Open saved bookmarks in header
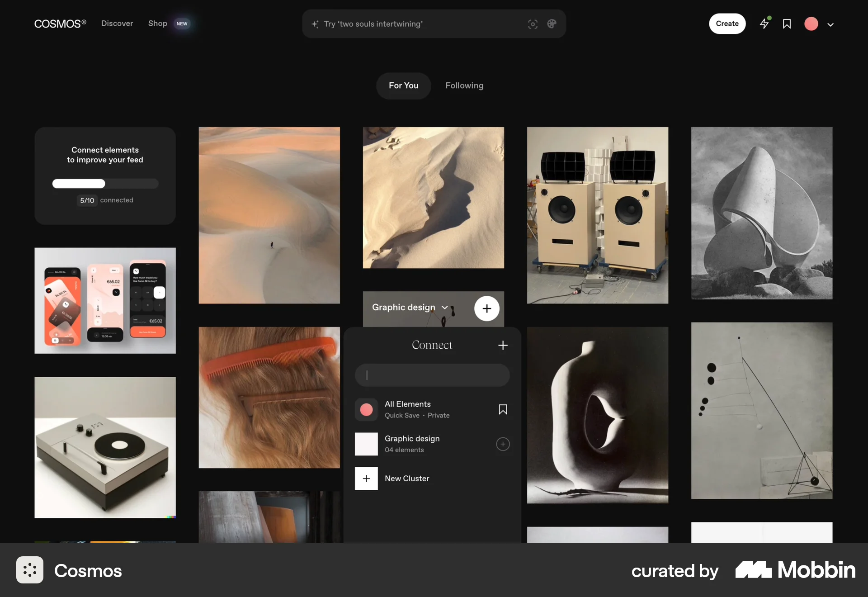This screenshot has width=868, height=597. [x=787, y=24]
